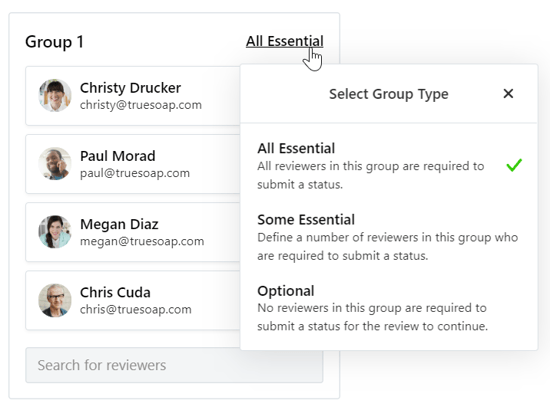Select the Optional group type
The image size is (550, 410).
tap(389, 308)
